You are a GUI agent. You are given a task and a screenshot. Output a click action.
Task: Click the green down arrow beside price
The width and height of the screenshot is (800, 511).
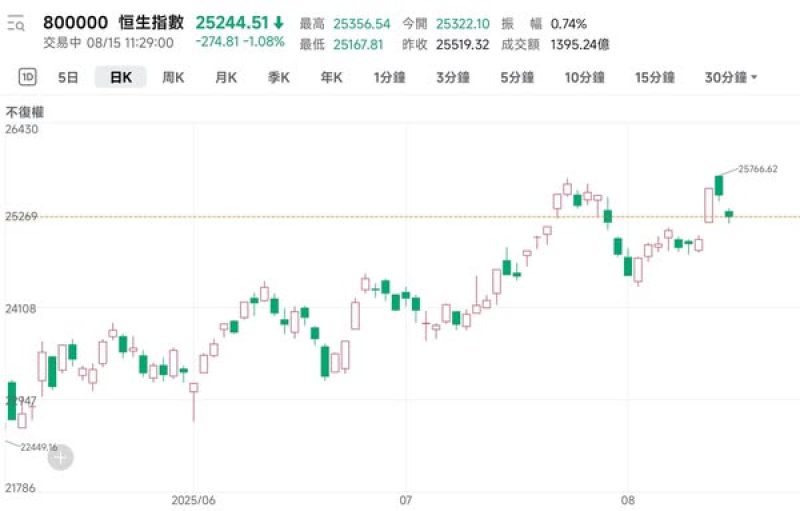(278, 23)
